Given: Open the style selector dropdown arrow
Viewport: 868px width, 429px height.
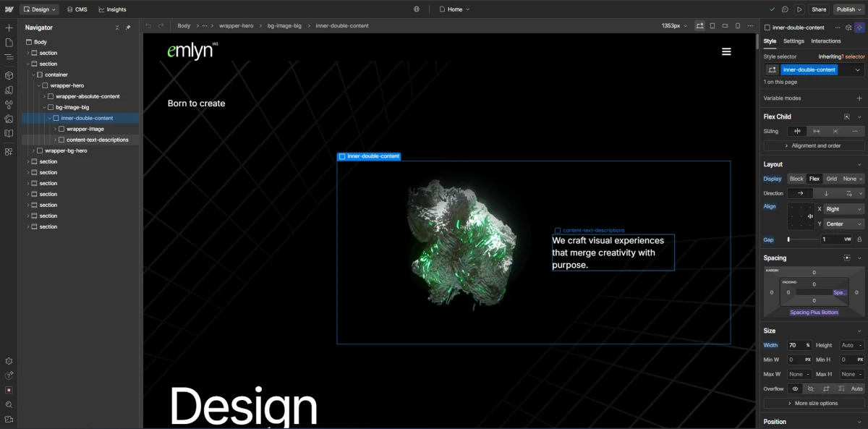Looking at the screenshot, I should (858, 70).
